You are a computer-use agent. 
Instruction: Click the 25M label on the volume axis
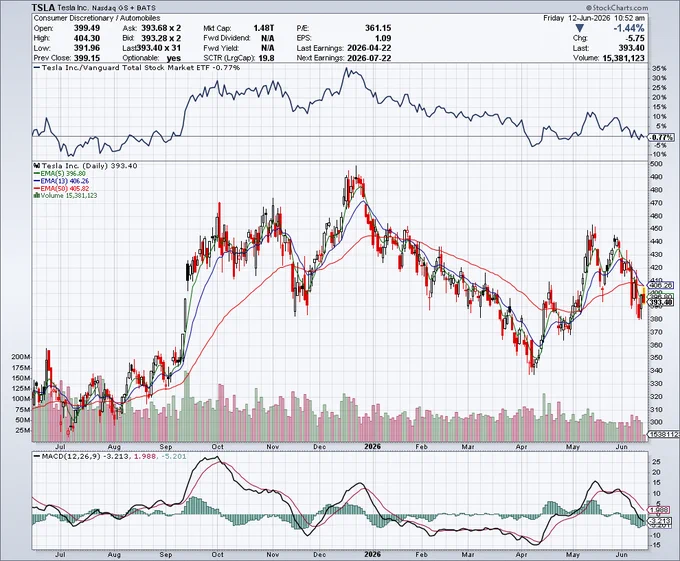(23, 431)
